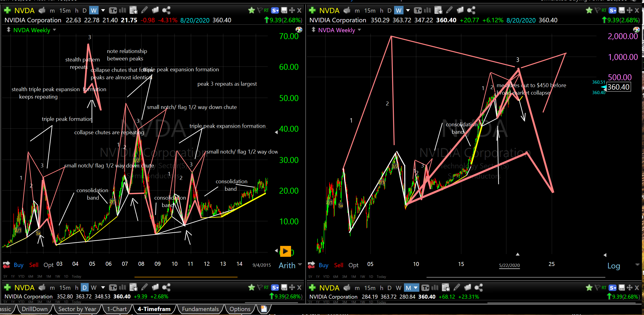
Task: Click the Sell button under top-right chart
Action: pyautogui.click(x=339, y=265)
